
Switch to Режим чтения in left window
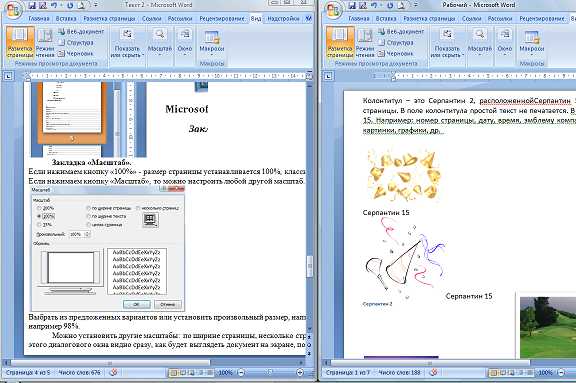tap(45, 43)
